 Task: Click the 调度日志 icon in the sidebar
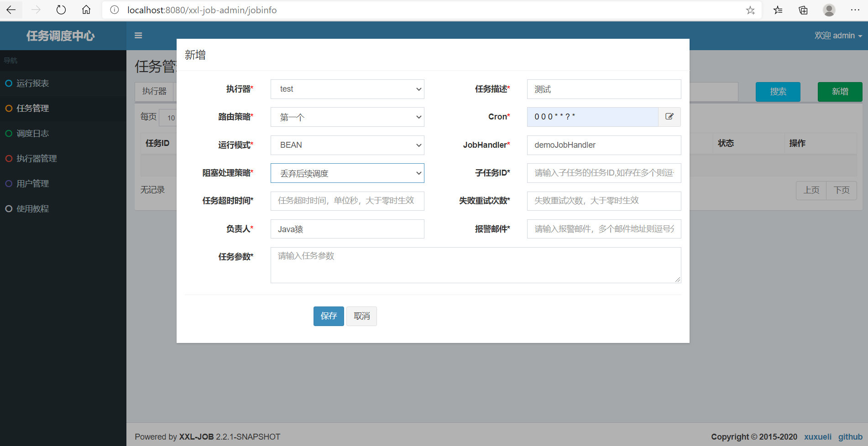click(x=8, y=133)
